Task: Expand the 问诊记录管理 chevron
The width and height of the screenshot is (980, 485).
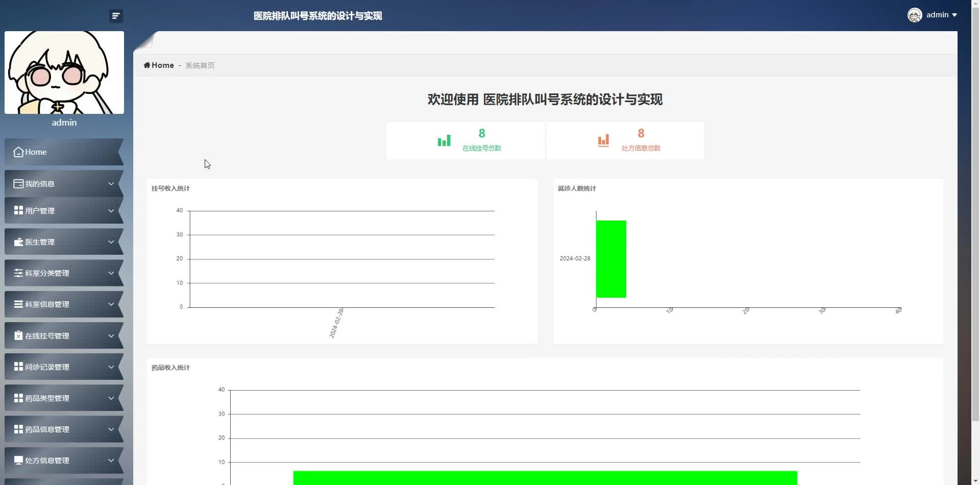Action: [x=111, y=367]
